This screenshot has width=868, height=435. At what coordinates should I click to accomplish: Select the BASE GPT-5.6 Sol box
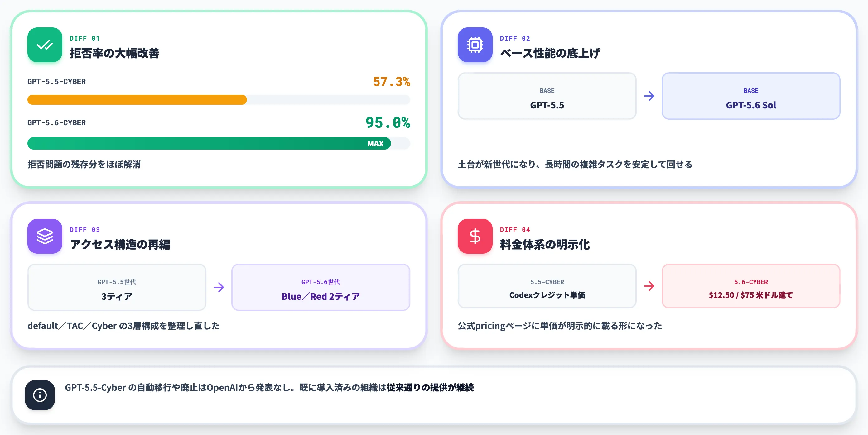click(x=751, y=96)
